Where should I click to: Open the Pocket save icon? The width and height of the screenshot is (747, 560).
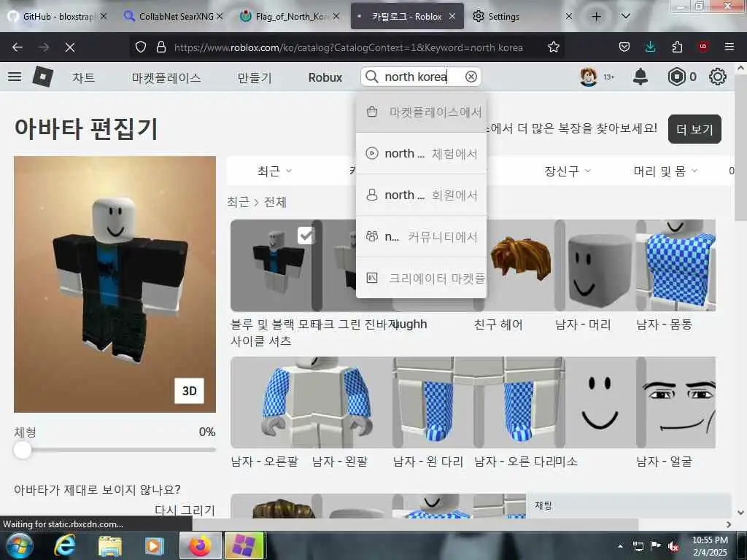coord(624,47)
